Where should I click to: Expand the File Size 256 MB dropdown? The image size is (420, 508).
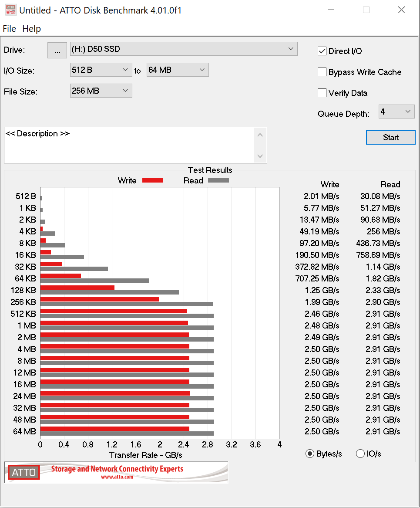point(101,91)
